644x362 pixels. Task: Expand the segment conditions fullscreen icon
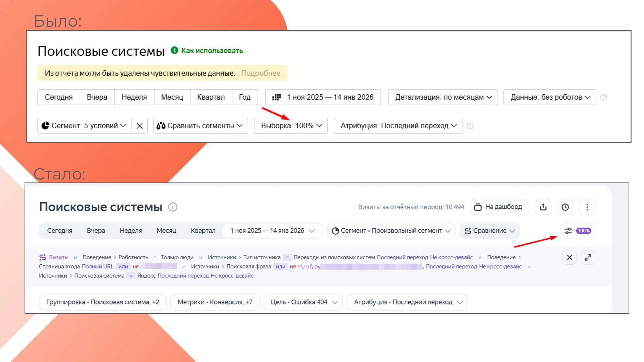pos(588,257)
